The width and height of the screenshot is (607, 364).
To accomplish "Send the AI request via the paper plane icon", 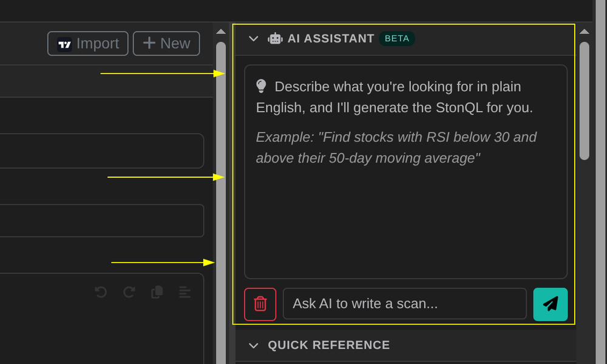I will coord(550,304).
